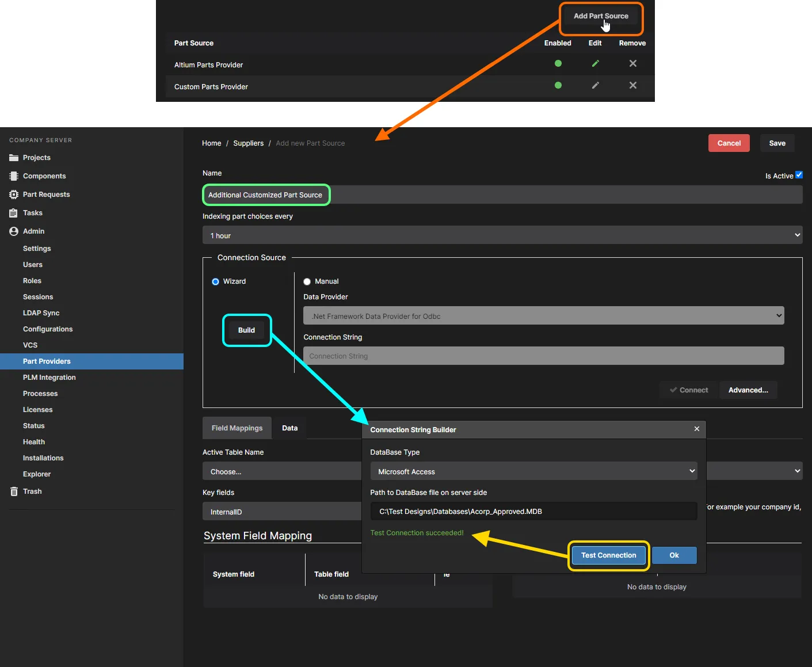Select Part Providers in sidebar

pos(92,361)
